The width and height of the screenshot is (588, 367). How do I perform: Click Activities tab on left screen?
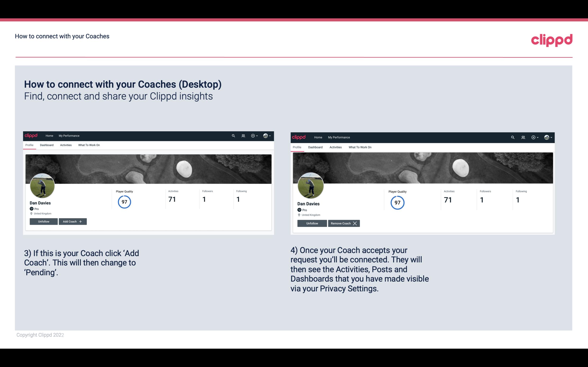click(x=66, y=145)
